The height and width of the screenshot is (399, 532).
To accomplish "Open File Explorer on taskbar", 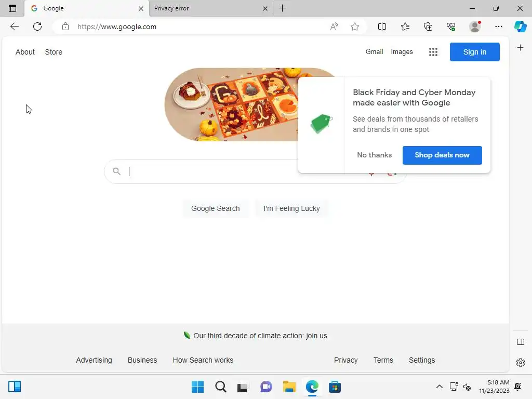I will [289, 387].
